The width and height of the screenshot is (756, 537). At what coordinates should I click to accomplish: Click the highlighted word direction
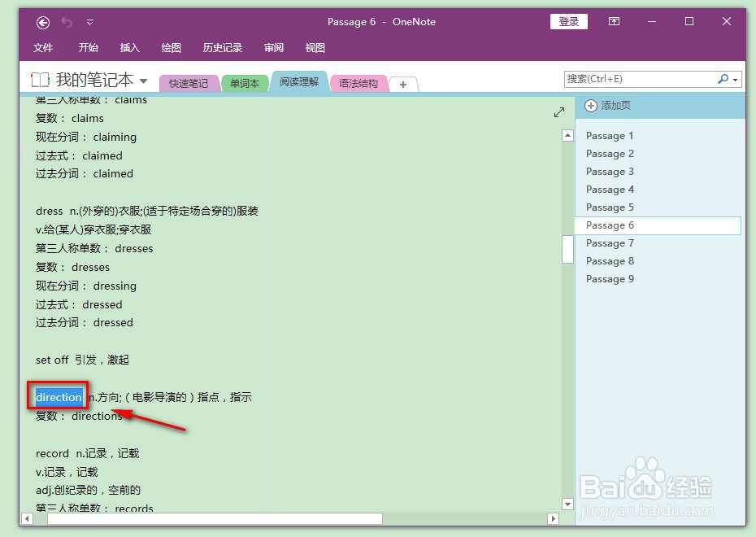point(58,397)
